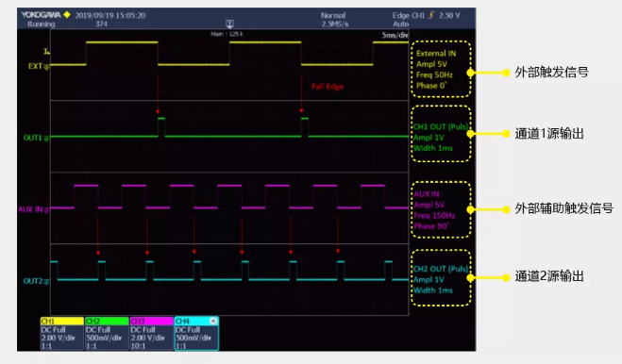The image size is (622, 364).
Task: Click the OUT1 ground level marker
Action: coord(47,138)
